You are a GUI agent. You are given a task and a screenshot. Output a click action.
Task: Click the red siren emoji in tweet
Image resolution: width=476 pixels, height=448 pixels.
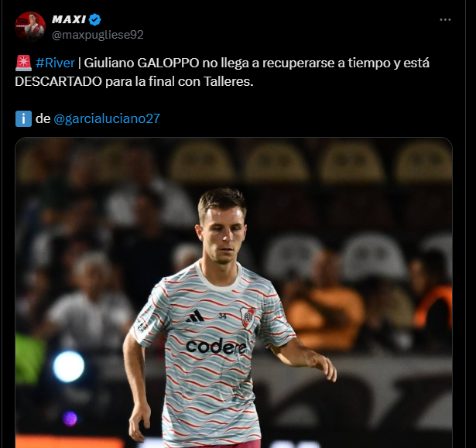(x=23, y=63)
